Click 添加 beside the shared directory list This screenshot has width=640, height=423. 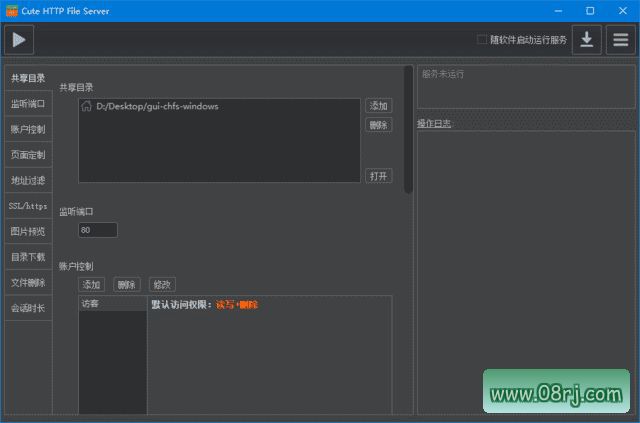click(x=378, y=106)
